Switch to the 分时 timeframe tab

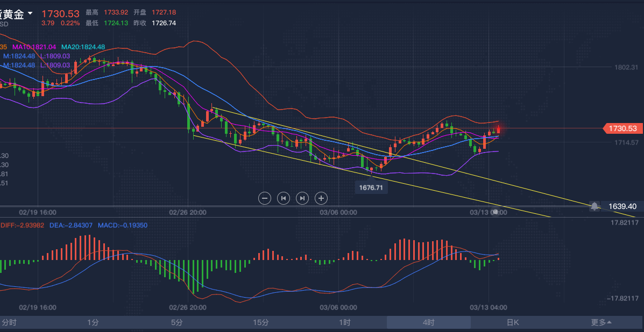click(x=9, y=322)
